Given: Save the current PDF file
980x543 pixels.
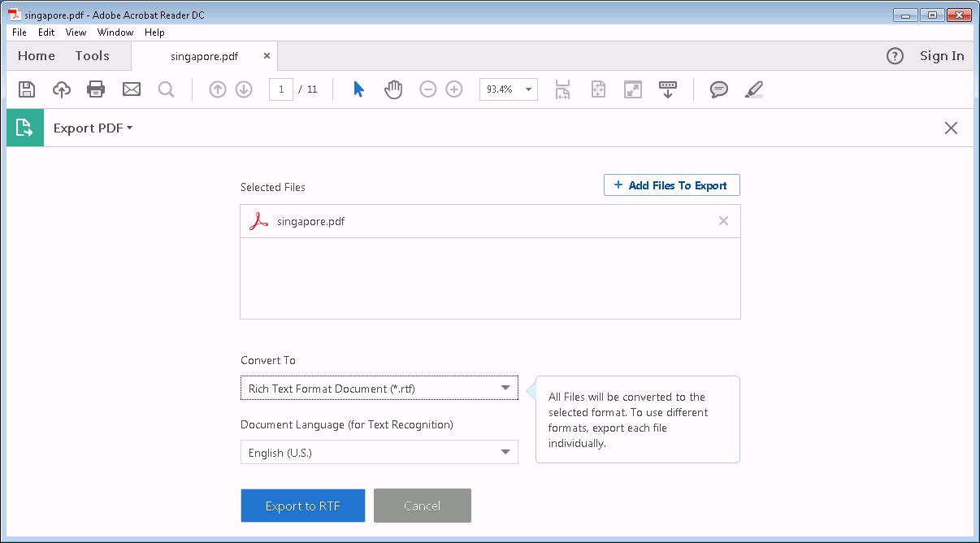Looking at the screenshot, I should [27, 89].
